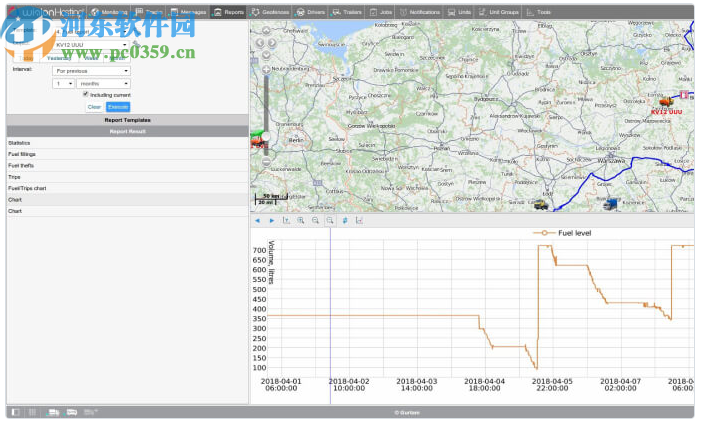Click the last chart toolbar icon

359,220
